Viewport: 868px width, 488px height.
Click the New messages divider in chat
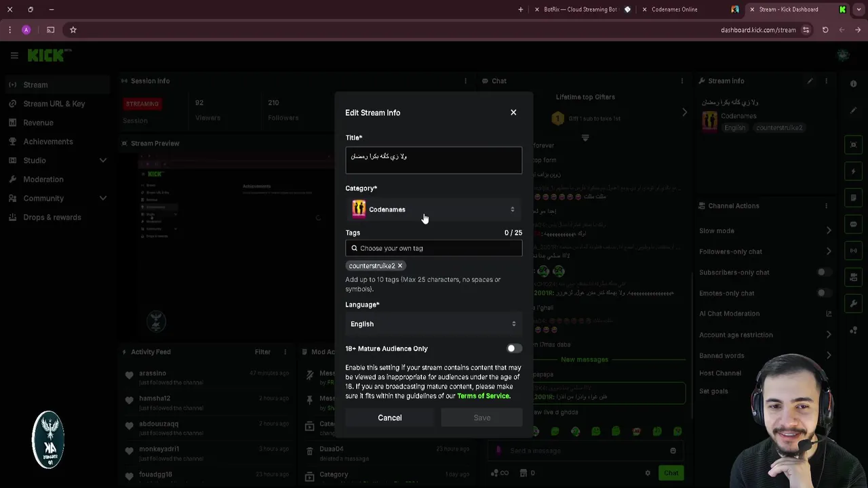coord(585,360)
